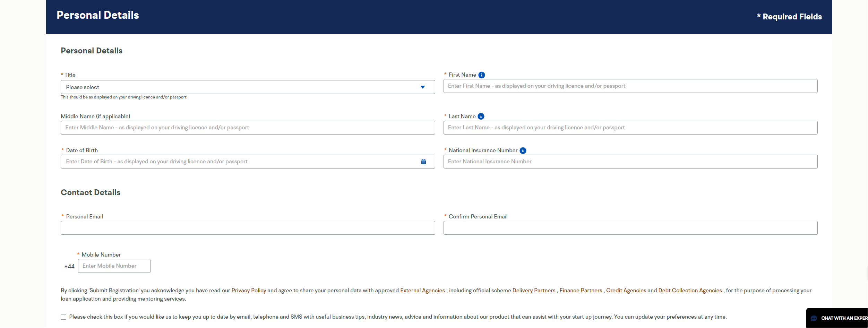
Task: Open Chat With An Expert widget
Action: pos(843,318)
